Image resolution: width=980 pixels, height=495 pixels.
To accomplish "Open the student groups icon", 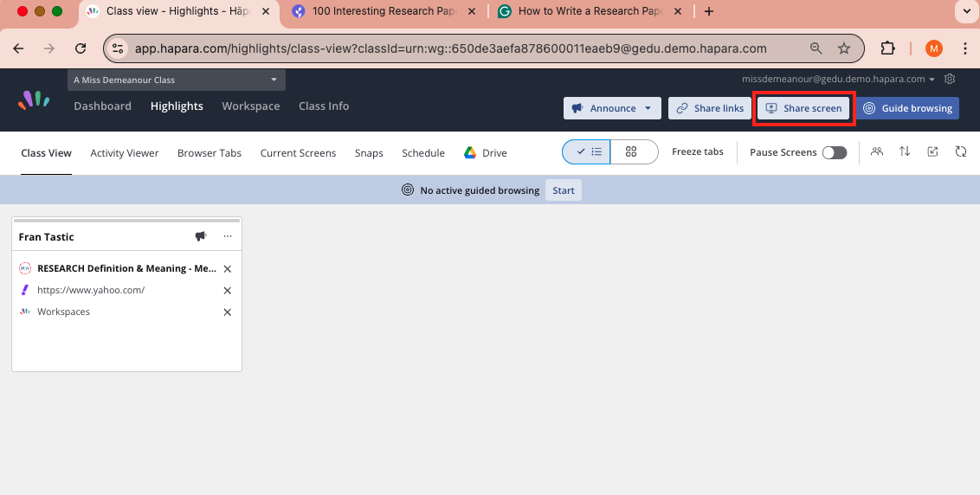I will click(x=877, y=151).
